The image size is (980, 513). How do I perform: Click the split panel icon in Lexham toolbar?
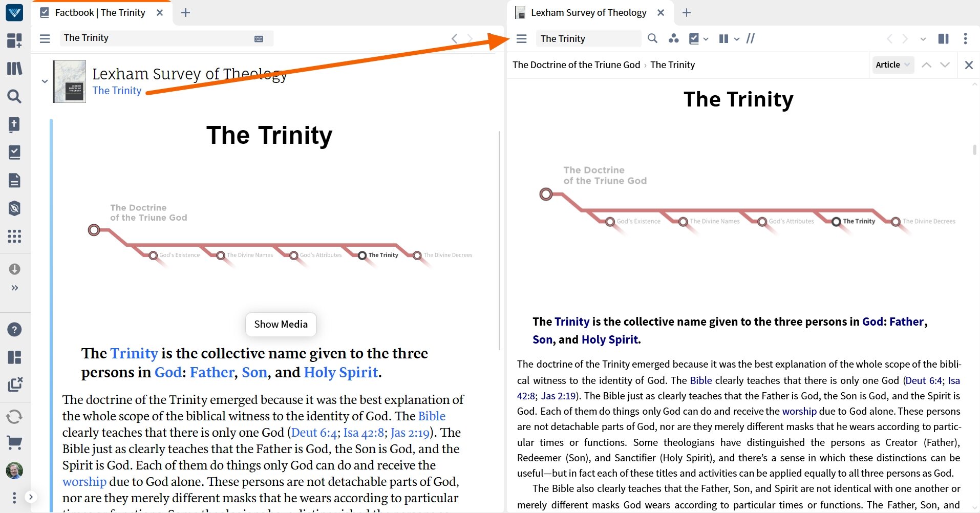click(943, 38)
